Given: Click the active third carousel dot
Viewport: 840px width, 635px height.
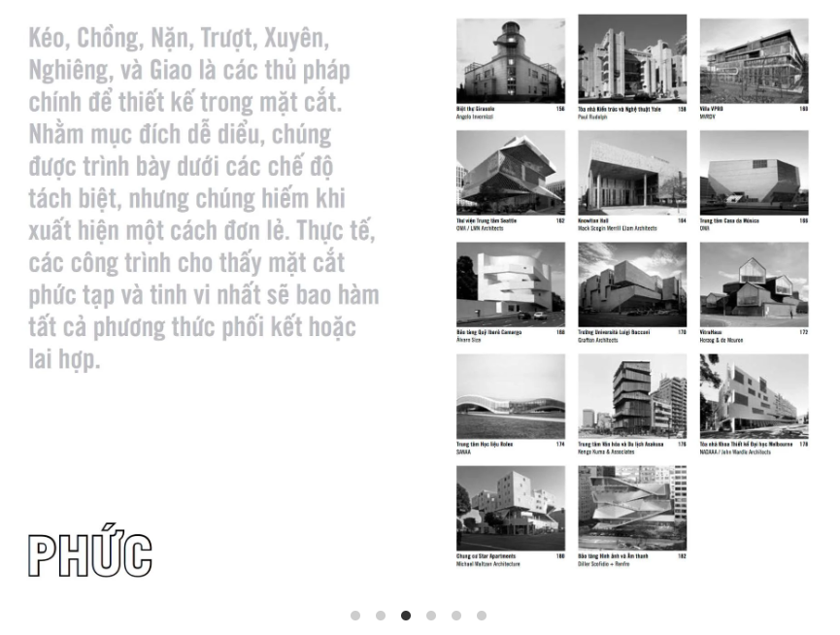Looking at the screenshot, I should pos(406,616).
